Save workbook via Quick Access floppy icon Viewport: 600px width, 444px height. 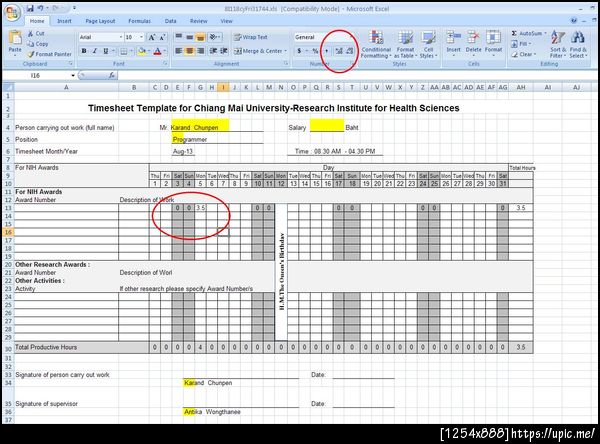pyautogui.click(x=30, y=8)
